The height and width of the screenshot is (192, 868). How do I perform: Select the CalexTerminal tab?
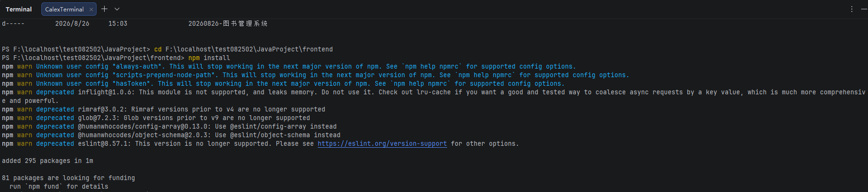pos(64,9)
